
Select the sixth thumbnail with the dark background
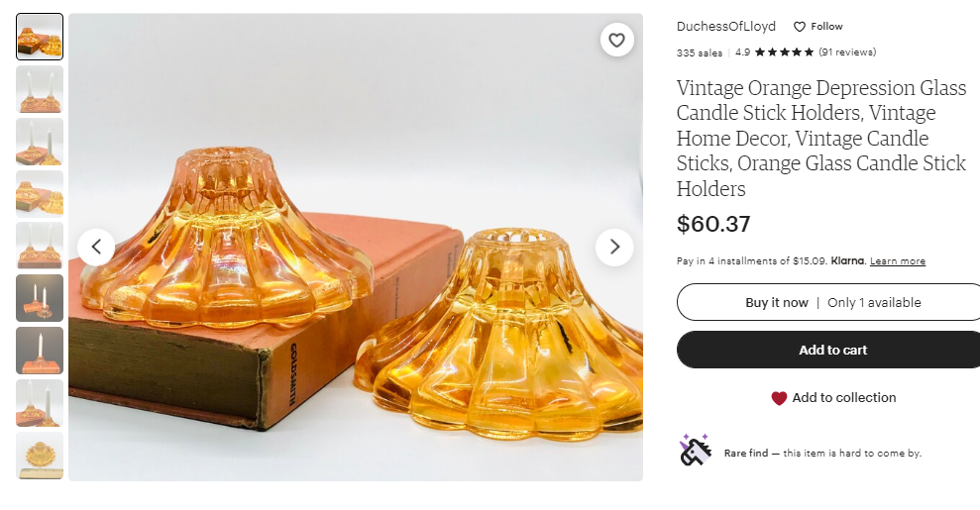pos(40,298)
